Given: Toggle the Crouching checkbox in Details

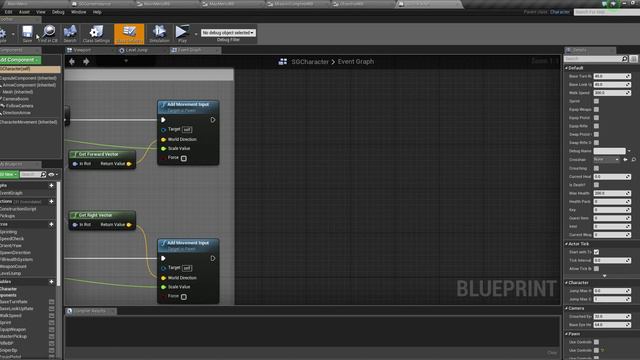Looking at the screenshot, I should pyautogui.click(x=596, y=168).
